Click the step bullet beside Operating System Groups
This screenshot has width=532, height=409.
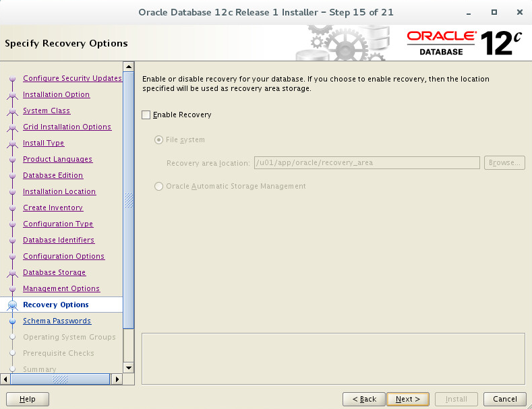[13, 337]
